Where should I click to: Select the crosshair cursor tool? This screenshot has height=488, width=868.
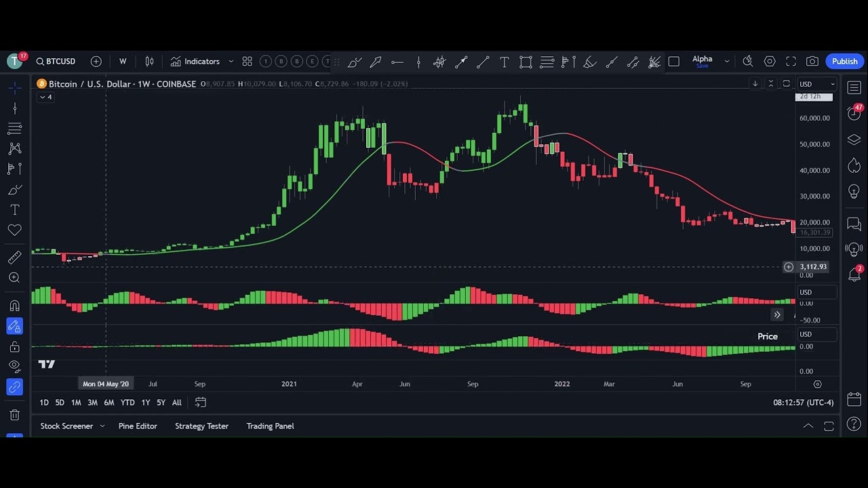pyautogui.click(x=15, y=87)
